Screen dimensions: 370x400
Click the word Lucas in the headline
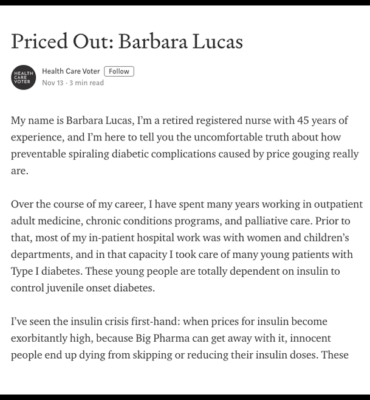pyautogui.click(x=213, y=42)
